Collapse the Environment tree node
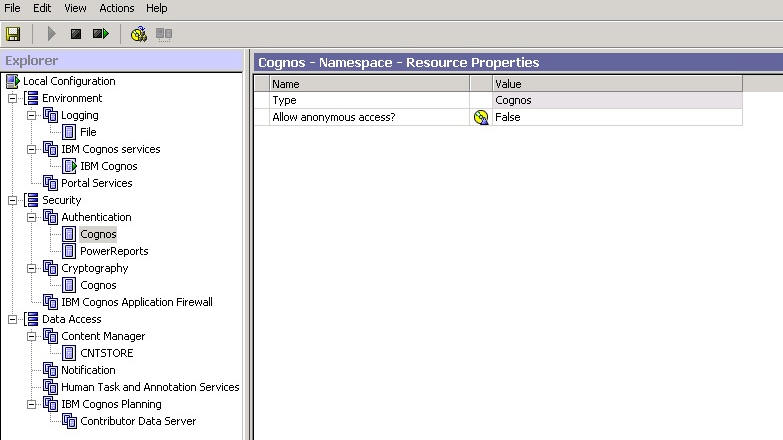 click(12, 98)
